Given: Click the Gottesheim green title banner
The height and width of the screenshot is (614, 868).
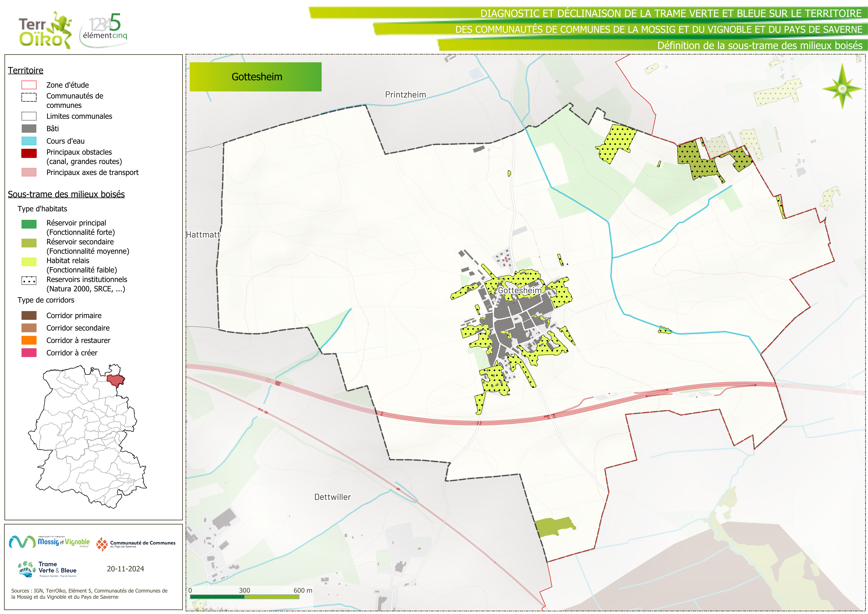Looking at the screenshot, I should pyautogui.click(x=255, y=77).
